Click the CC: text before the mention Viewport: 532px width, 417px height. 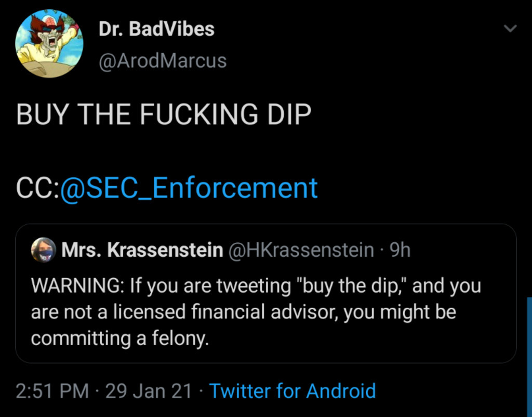[37, 188]
